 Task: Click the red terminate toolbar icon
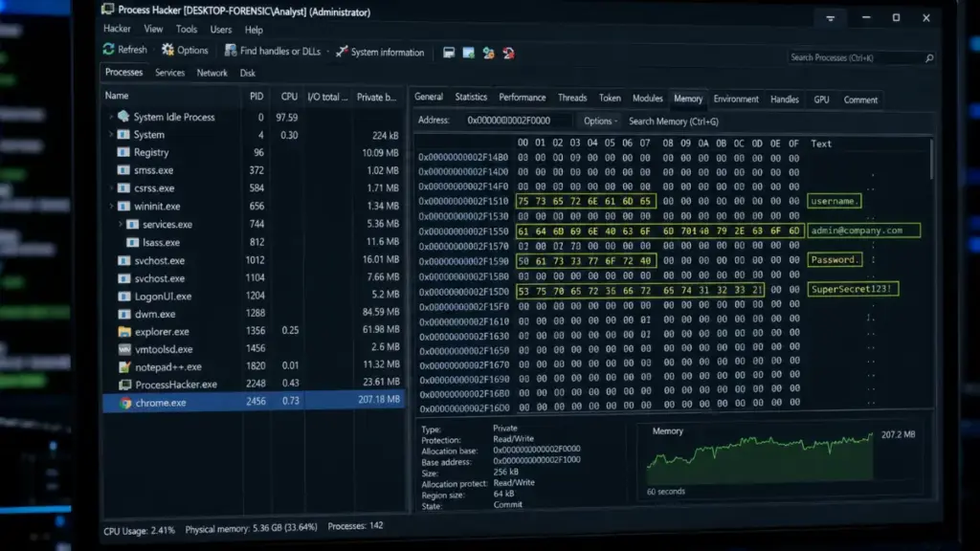(509, 54)
